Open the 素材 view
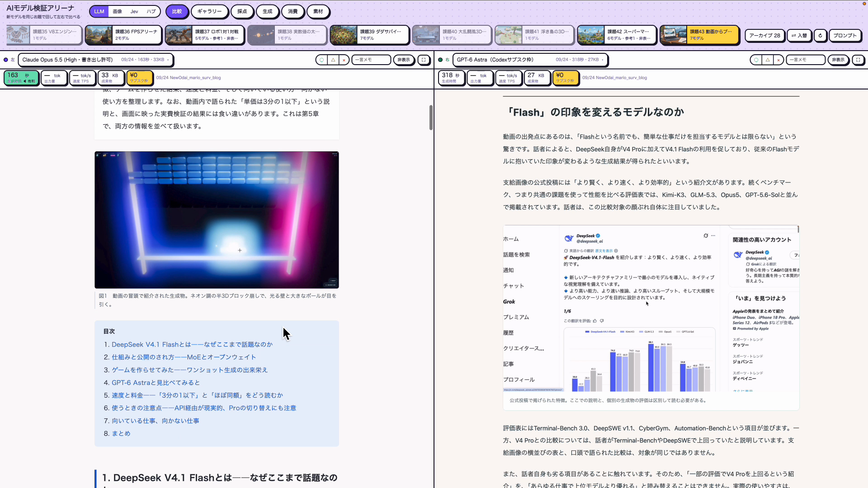The height and width of the screenshot is (488, 868). [318, 11]
